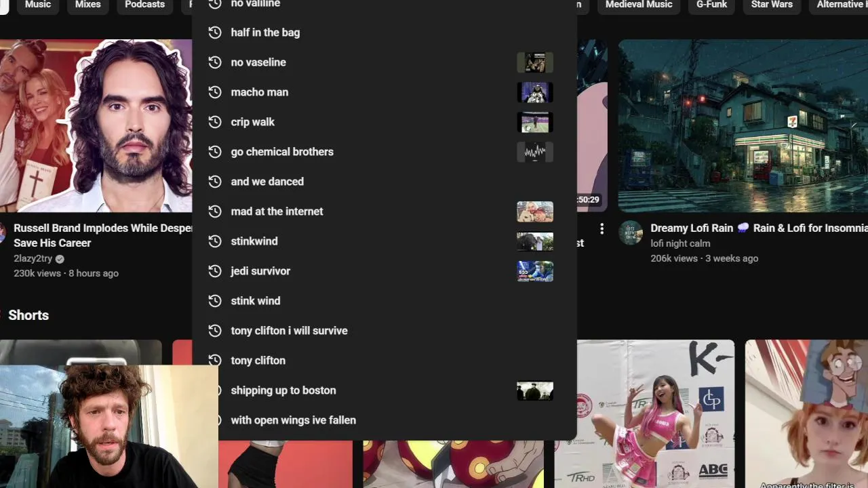Click history icon beside 'macho man'
The width and height of the screenshot is (868, 488).
[x=215, y=92]
